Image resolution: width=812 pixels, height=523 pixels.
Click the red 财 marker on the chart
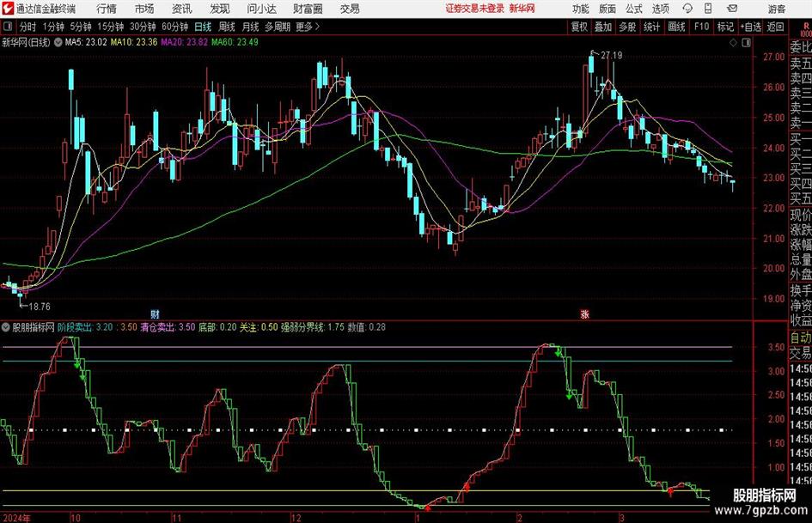tap(155, 313)
